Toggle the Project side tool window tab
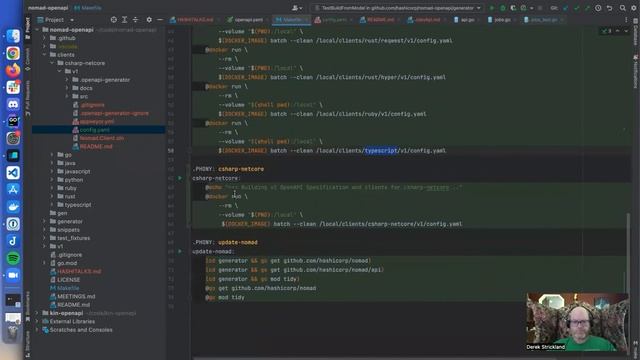Image resolution: width=640 pixels, height=360 pixels. coord(27,28)
